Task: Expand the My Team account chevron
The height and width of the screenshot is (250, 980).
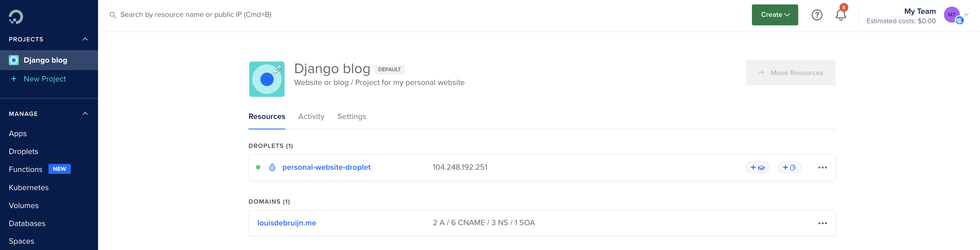Action: (x=966, y=14)
